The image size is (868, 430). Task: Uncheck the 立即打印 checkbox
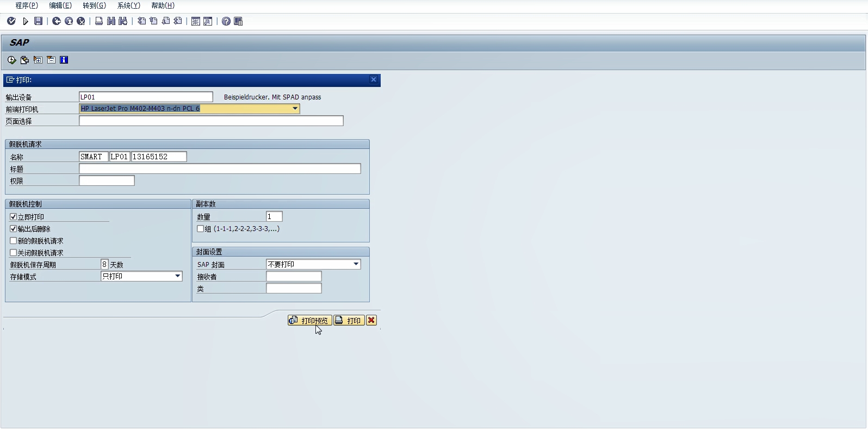tap(14, 217)
